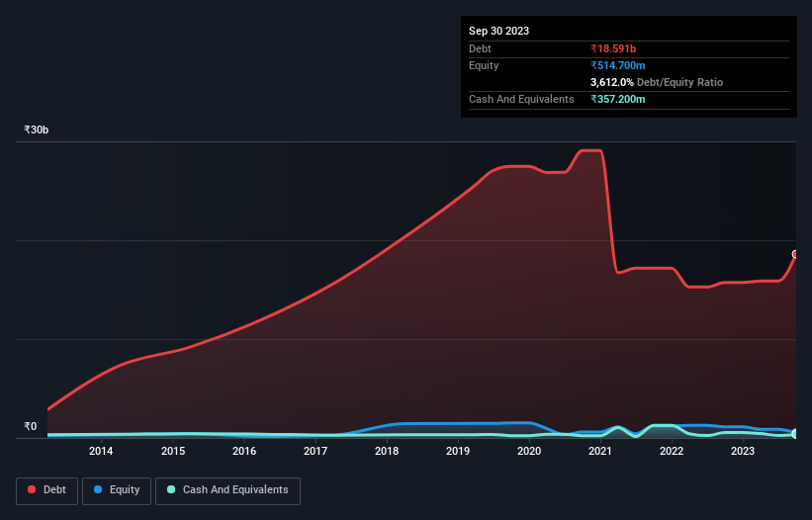The height and width of the screenshot is (520, 812).
Task: Click the Cash And Equivalents tooltip label
Action: [x=521, y=99]
